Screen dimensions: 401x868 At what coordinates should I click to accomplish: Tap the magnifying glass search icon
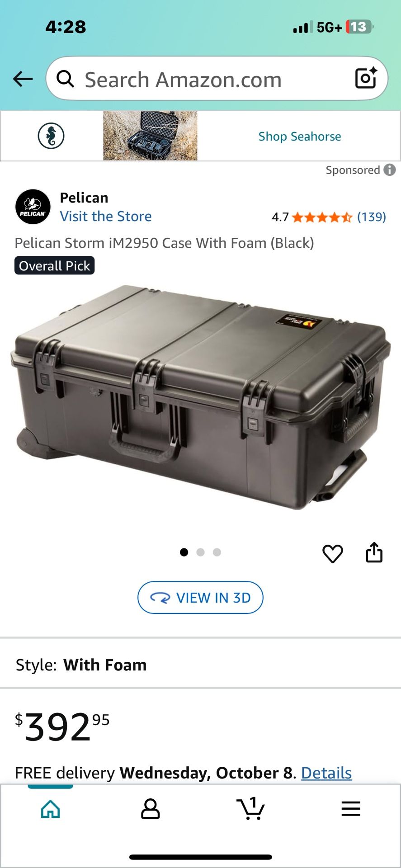(65, 79)
